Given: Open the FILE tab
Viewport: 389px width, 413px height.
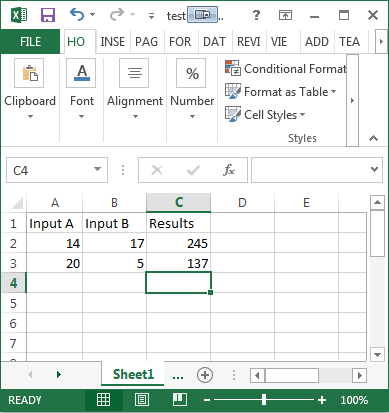Looking at the screenshot, I should pyautogui.click(x=30, y=42).
